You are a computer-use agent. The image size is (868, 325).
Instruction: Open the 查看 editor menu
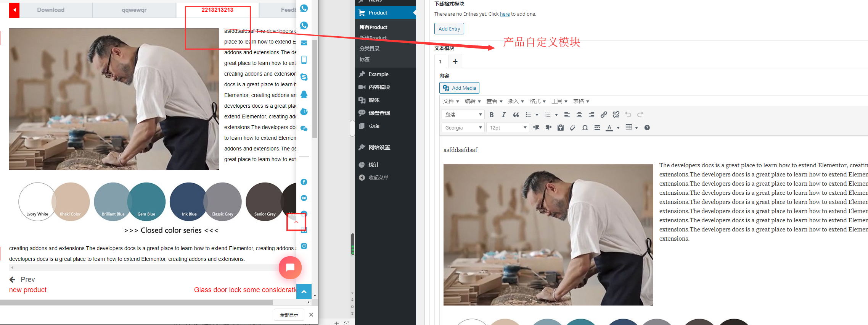tap(494, 101)
